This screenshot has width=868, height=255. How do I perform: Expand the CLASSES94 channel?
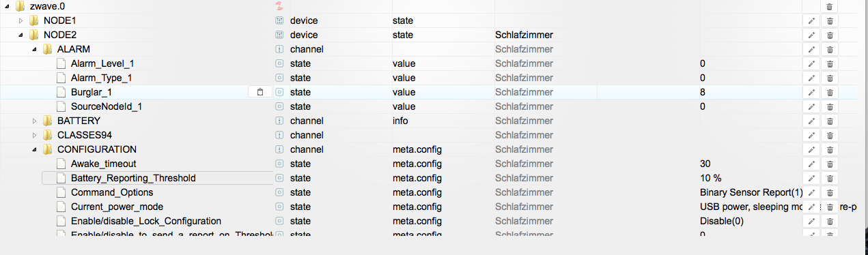click(x=34, y=135)
